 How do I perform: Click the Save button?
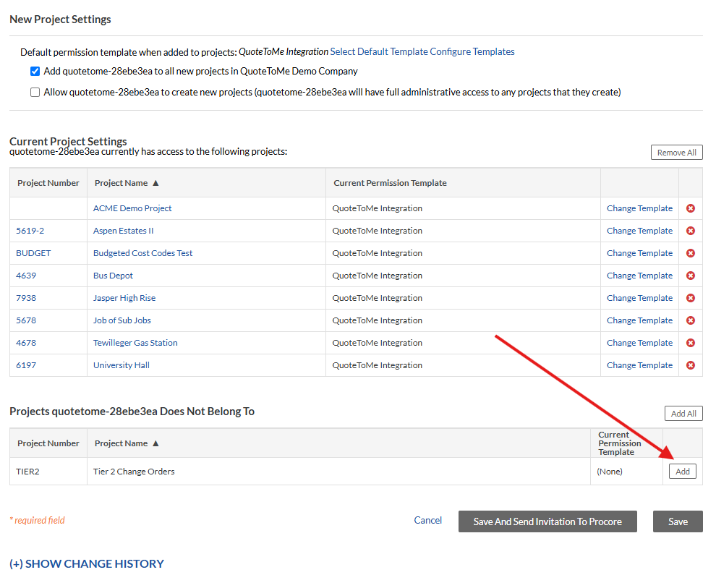click(678, 521)
